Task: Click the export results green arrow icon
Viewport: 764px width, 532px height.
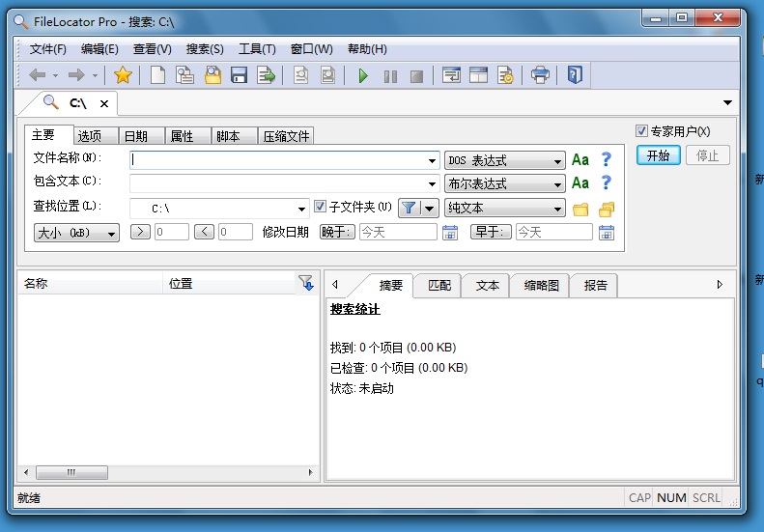Action: pyautogui.click(x=266, y=75)
